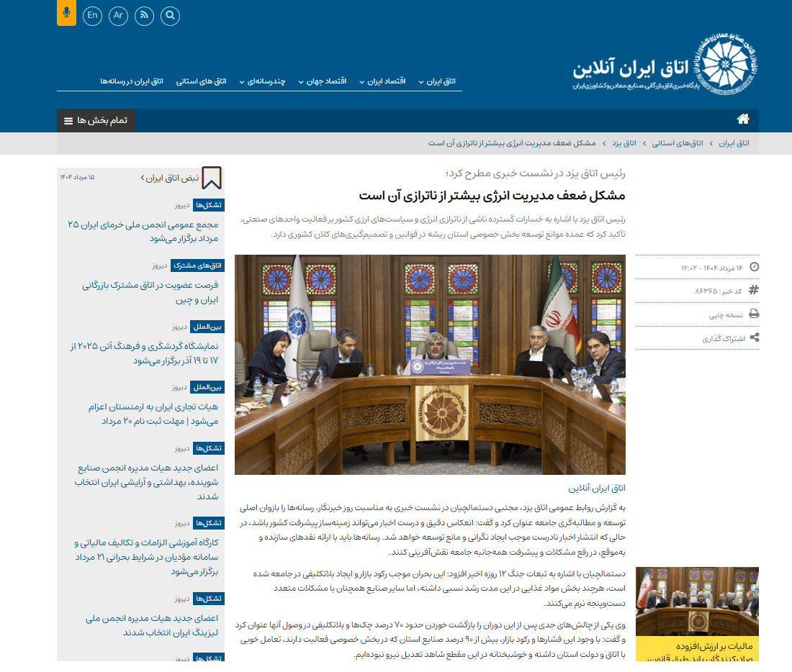Viewport: 792px width, 672px height.
Task: Open the RSS feed icon
Action: [x=145, y=16]
